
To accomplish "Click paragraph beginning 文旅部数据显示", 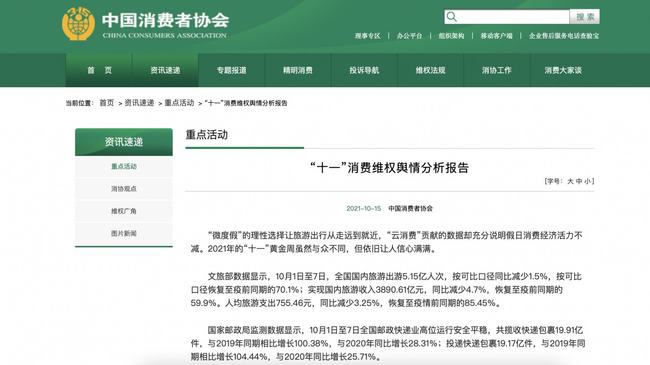I will pos(386,290).
